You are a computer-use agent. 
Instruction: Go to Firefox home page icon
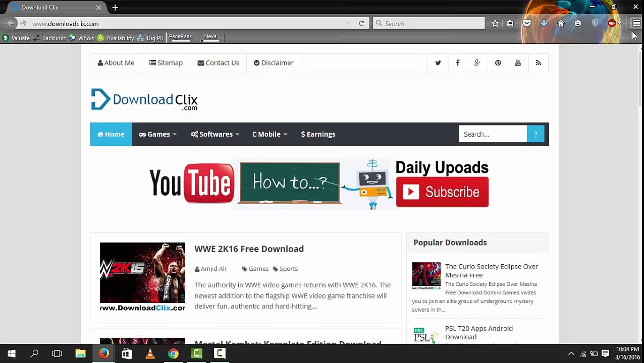tap(561, 24)
